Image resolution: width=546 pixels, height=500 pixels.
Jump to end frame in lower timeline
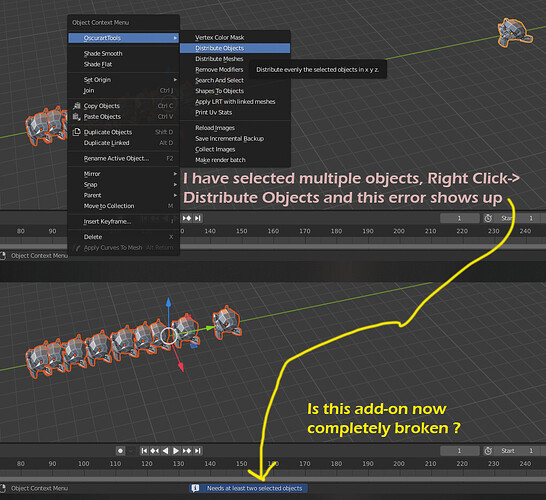[x=197, y=451]
